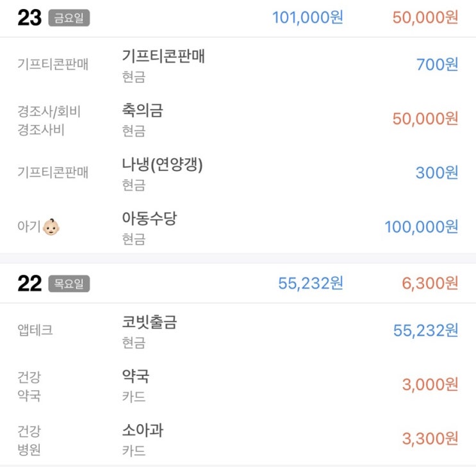
Task: Open the 나냉(연양갱) transaction entry
Action: click(238, 173)
